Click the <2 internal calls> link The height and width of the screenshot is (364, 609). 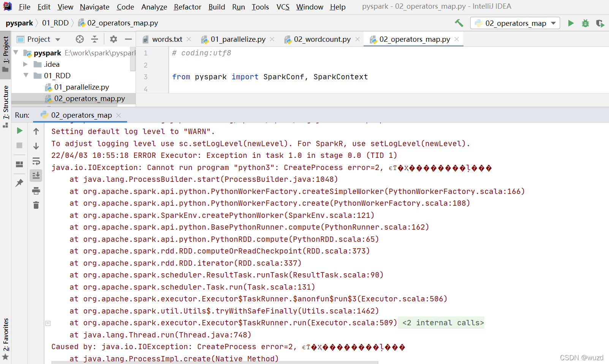[x=441, y=323]
